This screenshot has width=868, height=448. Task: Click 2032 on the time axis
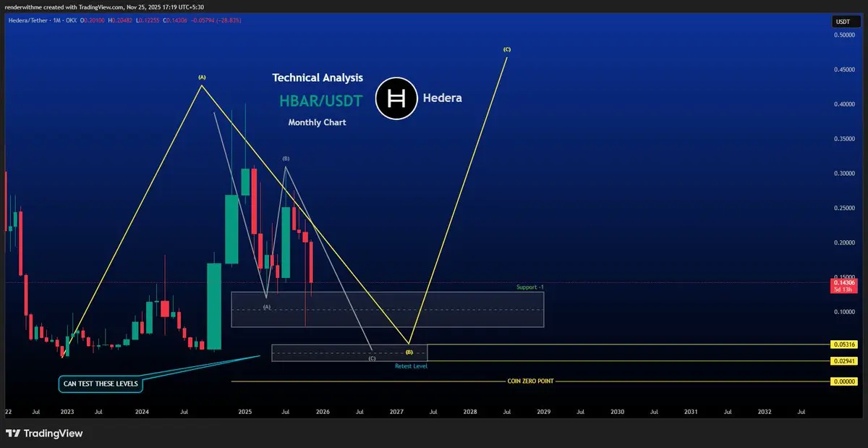pos(765,411)
